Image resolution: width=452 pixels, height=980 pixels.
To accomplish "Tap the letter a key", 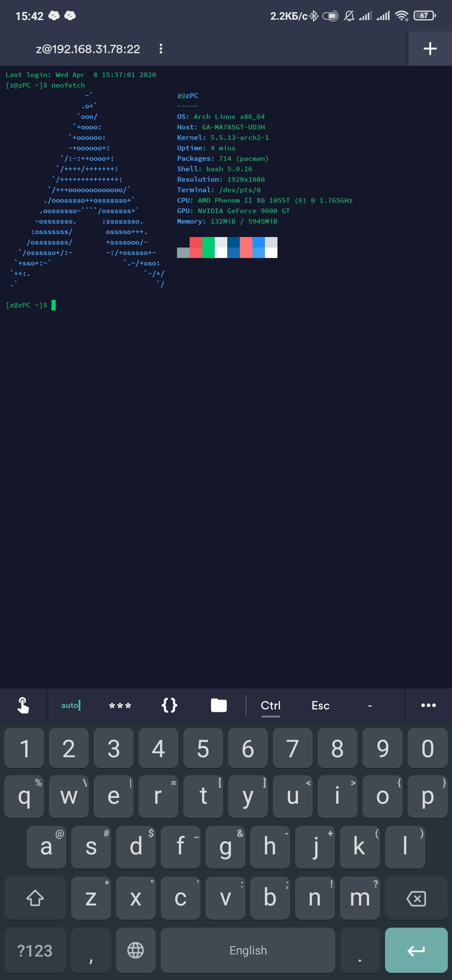I will 46,847.
